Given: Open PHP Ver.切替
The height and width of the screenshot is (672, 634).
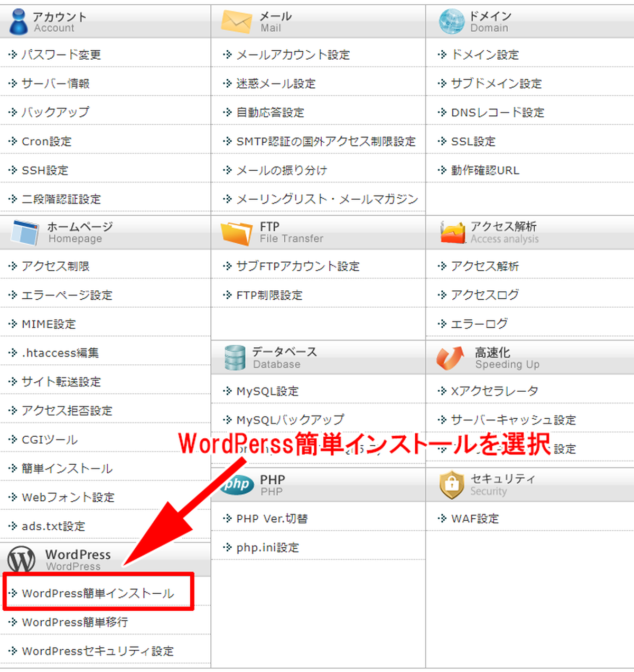Looking at the screenshot, I should click(272, 519).
